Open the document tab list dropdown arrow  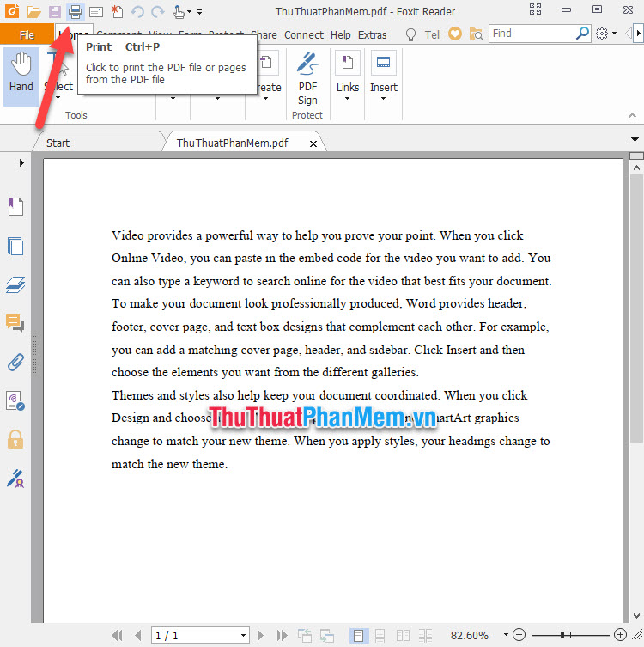tap(635, 140)
